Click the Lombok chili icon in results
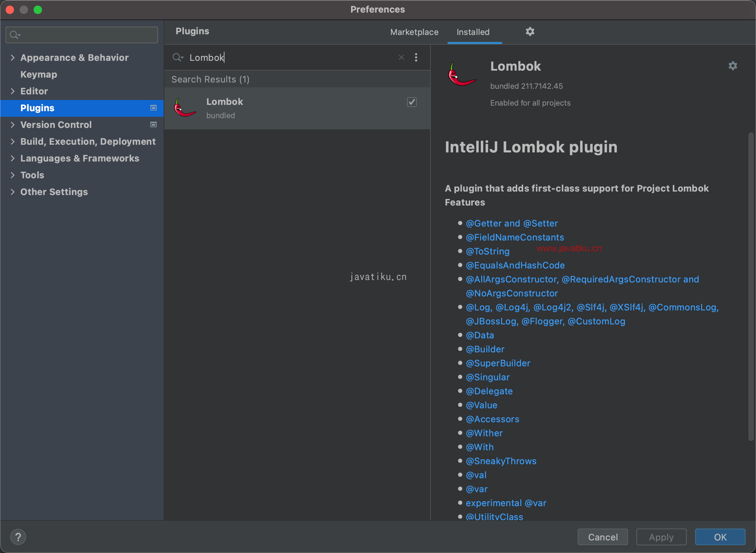Screen dimensions: 756x553 click(x=185, y=108)
